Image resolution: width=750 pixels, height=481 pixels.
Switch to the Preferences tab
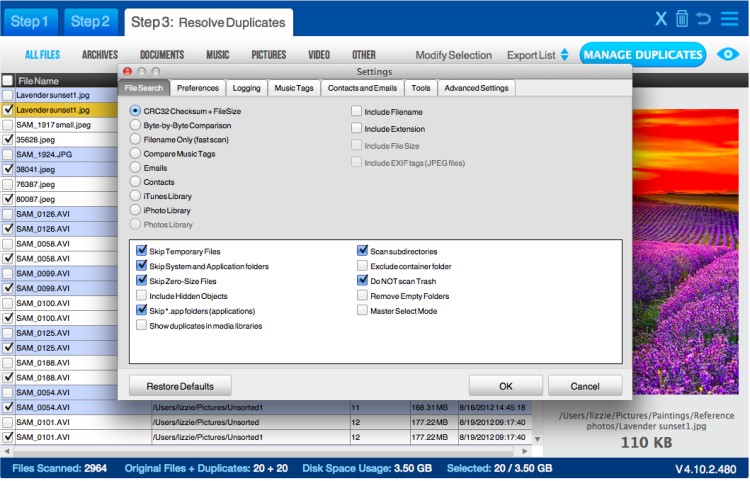pyautogui.click(x=197, y=88)
